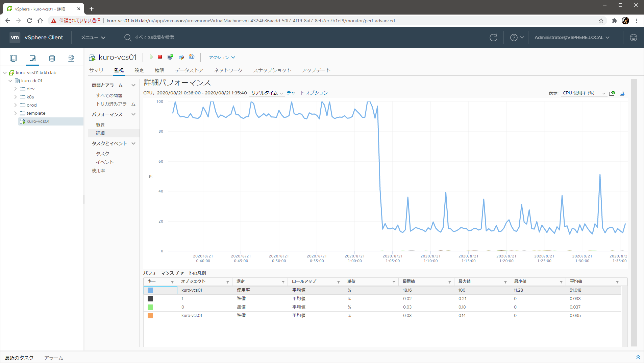Viewport: 644px width, 363px height.
Task: Click the export chart icon
Action: pyautogui.click(x=622, y=93)
